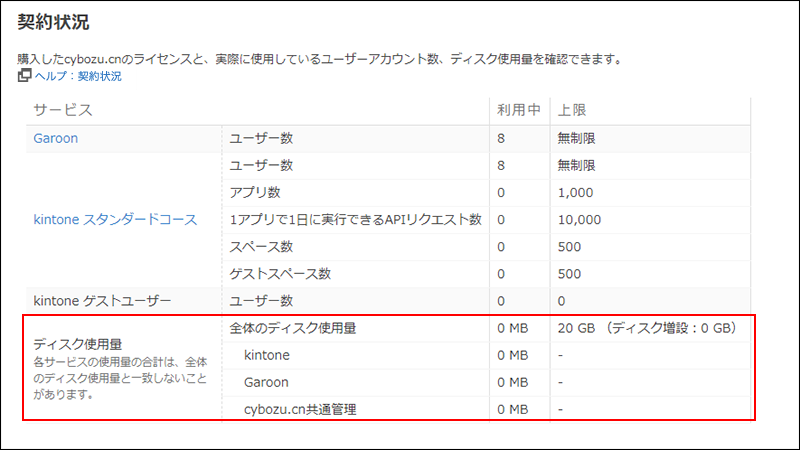Click the 1,000 app limit value
Viewport: 800px width, 450px height.
(576, 192)
